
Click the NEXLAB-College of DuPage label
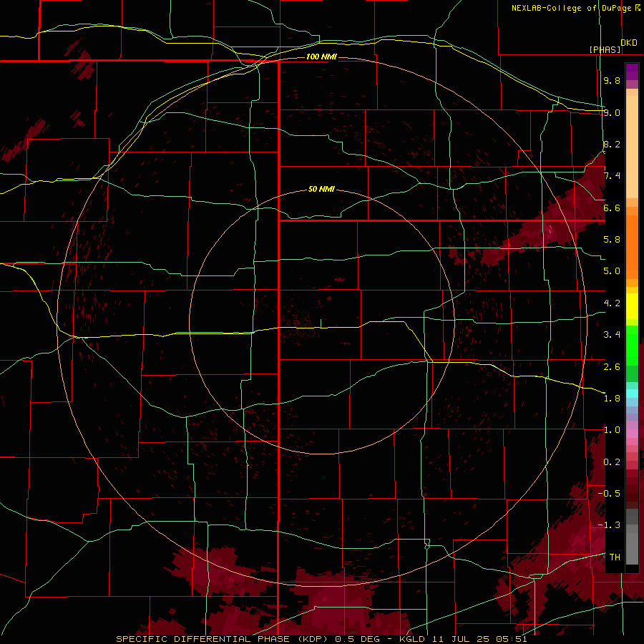tap(571, 8)
